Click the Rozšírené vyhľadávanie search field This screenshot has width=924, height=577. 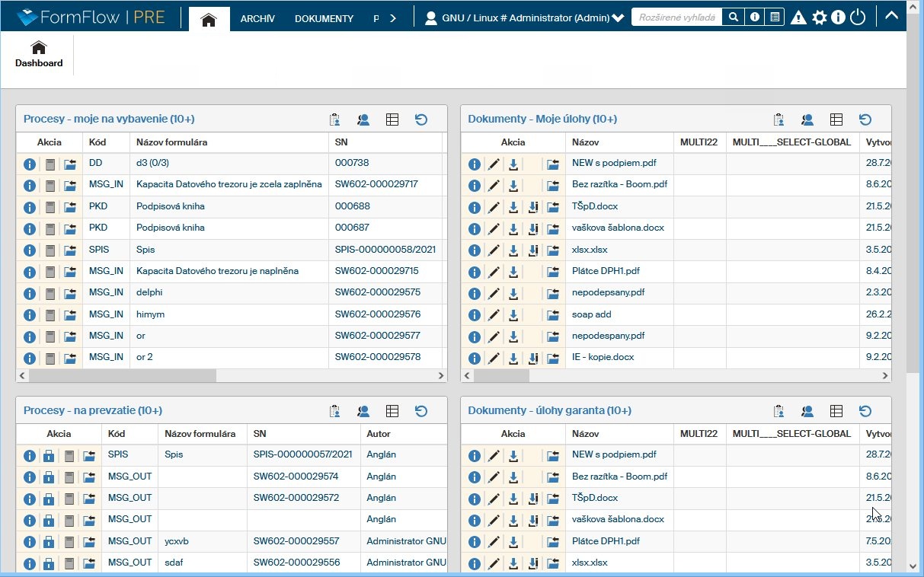676,17
